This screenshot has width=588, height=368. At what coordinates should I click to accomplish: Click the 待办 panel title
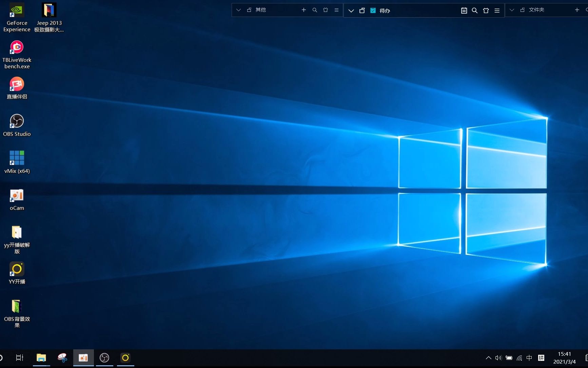[x=385, y=11]
